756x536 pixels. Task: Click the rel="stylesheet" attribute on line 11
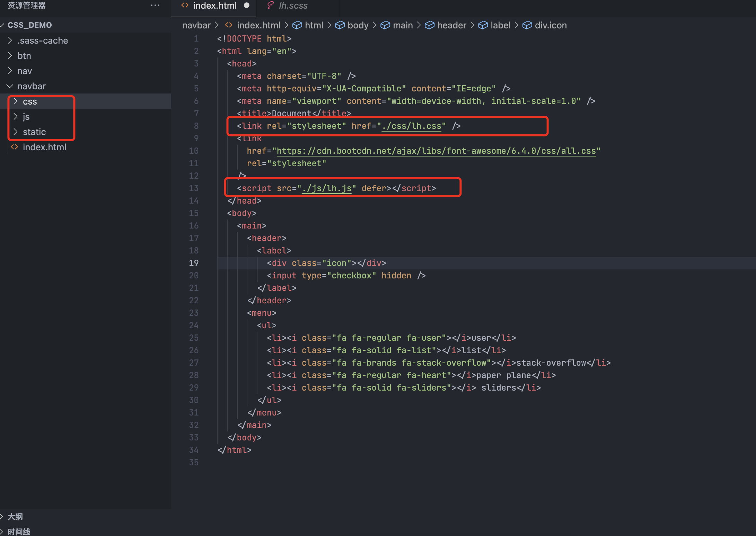click(287, 163)
